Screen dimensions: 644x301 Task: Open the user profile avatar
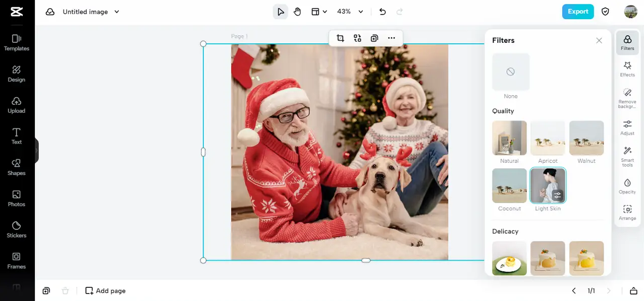[x=630, y=12]
